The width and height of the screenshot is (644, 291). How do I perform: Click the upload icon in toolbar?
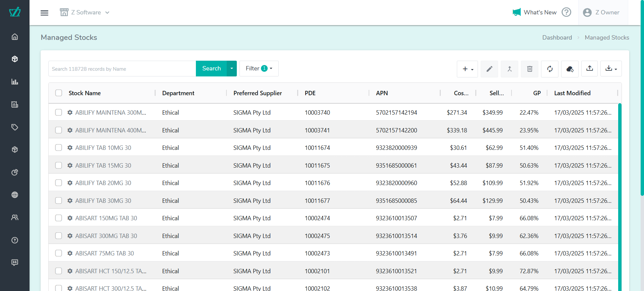589,69
